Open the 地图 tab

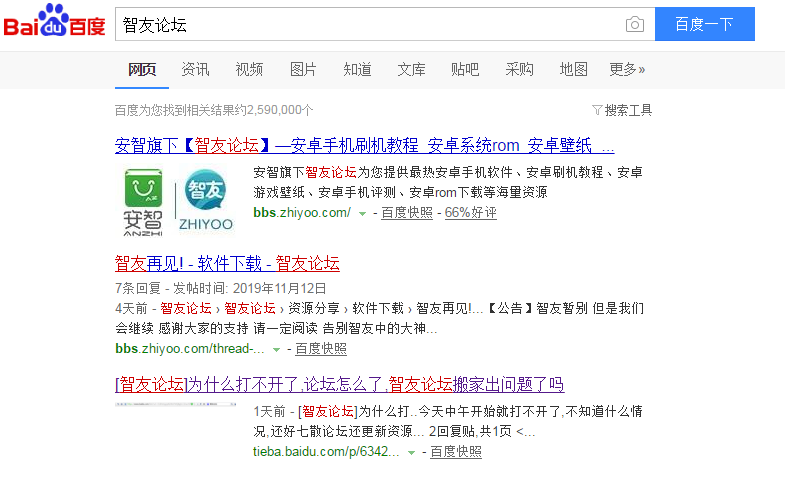(573, 69)
